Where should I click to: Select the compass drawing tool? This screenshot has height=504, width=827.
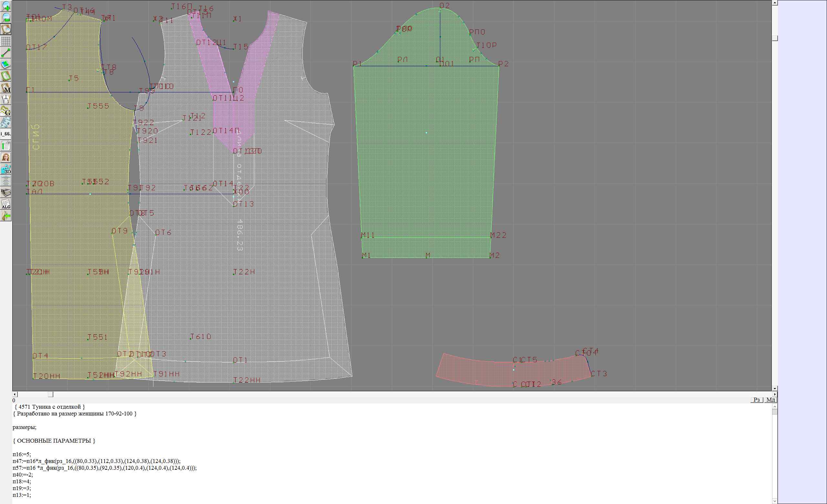click(6, 99)
